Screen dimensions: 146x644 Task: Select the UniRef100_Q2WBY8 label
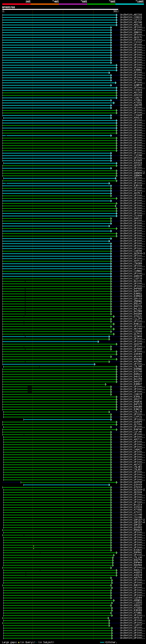pos(131,85)
